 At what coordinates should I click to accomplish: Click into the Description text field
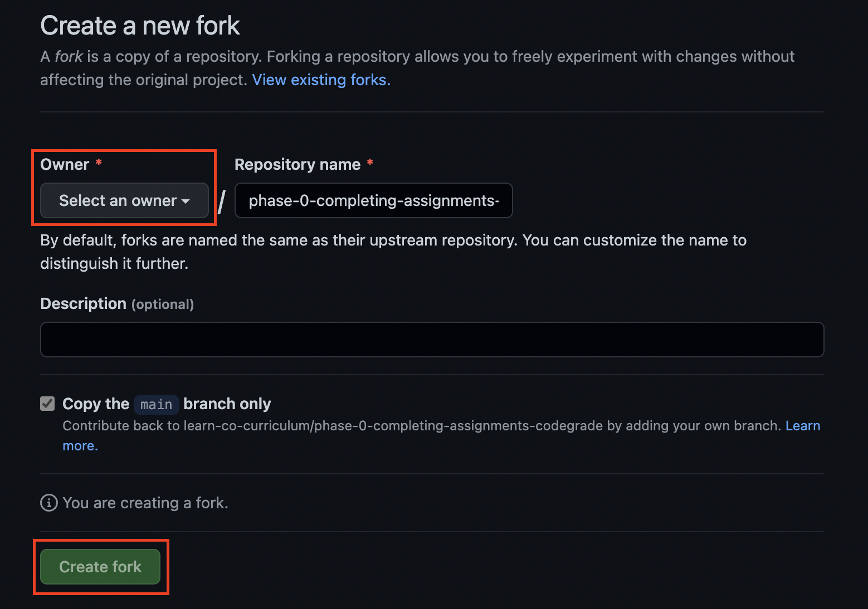pos(432,340)
